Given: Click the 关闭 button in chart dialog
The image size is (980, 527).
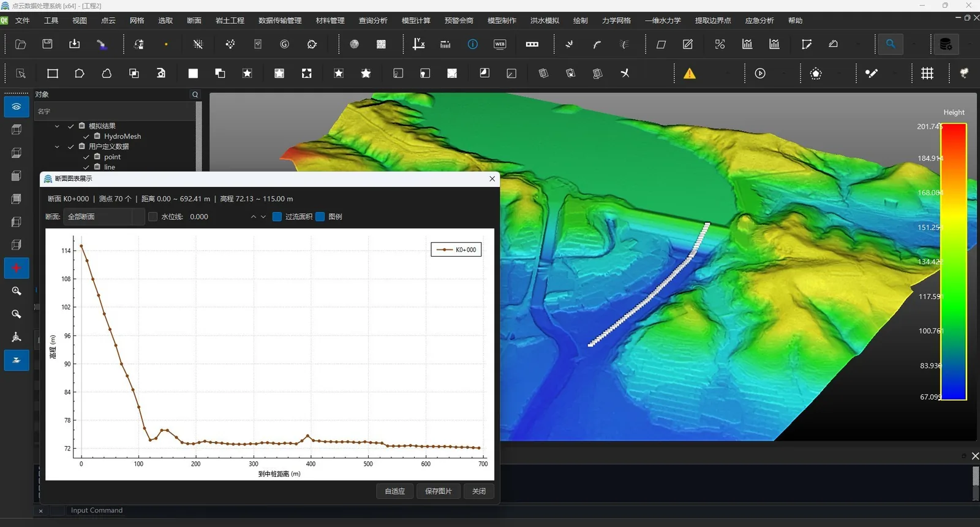Looking at the screenshot, I should 479,491.
